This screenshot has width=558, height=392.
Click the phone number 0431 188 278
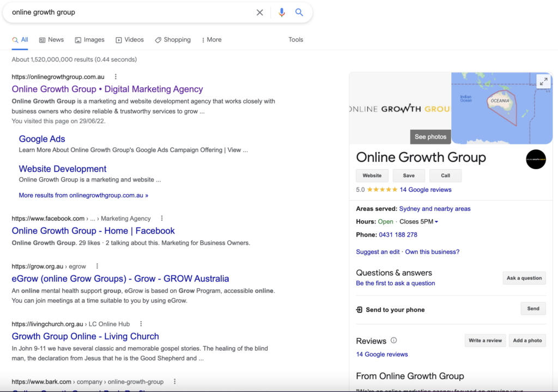[398, 234]
